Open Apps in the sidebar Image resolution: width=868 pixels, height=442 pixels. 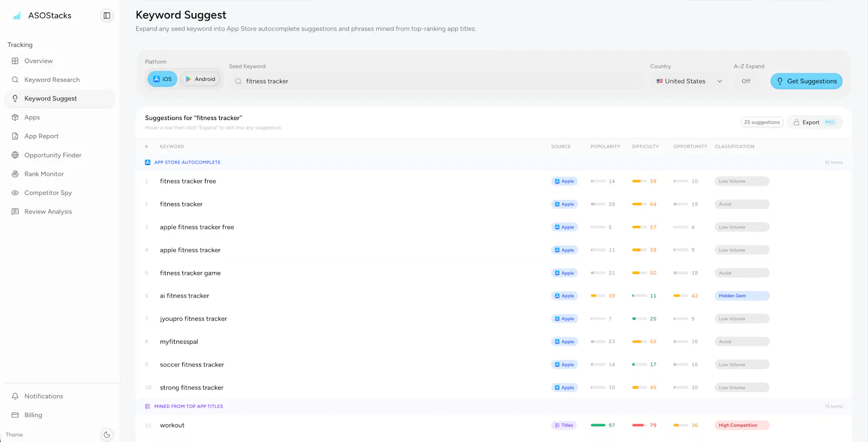coord(60,117)
